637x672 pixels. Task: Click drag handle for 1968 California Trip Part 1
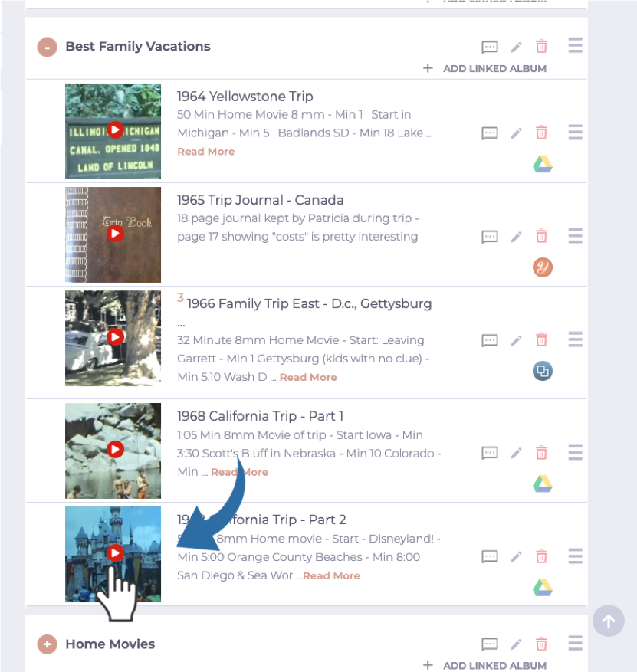(x=575, y=452)
